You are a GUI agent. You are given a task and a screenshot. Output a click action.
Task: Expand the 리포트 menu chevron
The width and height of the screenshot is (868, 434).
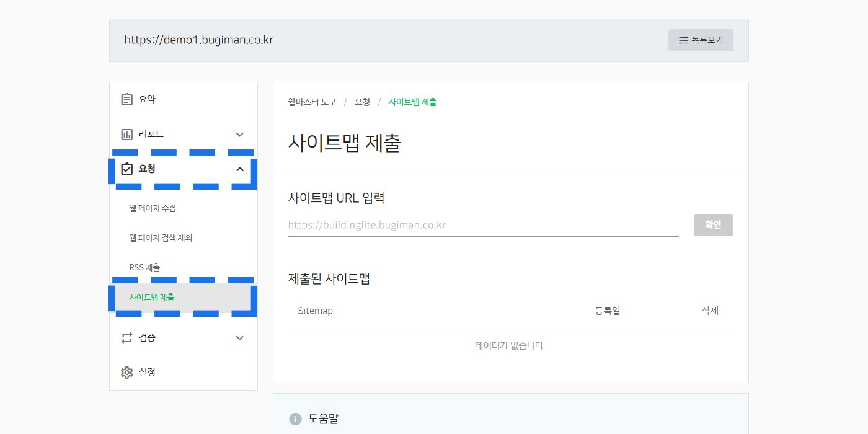point(240,135)
